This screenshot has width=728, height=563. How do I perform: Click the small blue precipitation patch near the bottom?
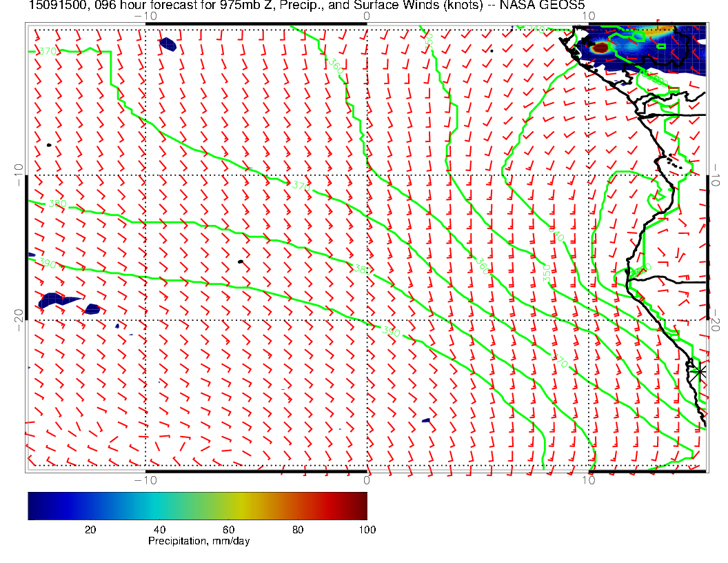tap(426, 420)
